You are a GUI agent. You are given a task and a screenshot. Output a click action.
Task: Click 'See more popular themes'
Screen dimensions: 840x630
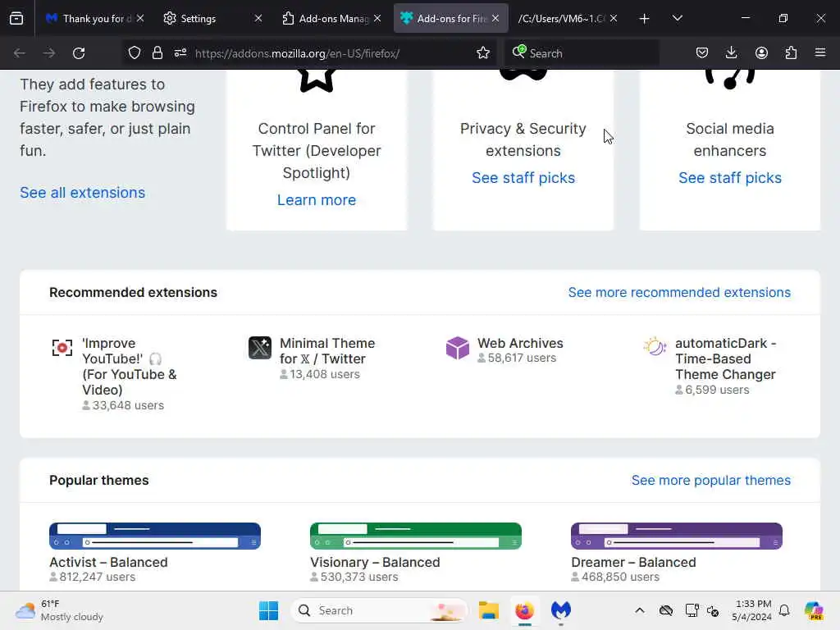point(711,481)
